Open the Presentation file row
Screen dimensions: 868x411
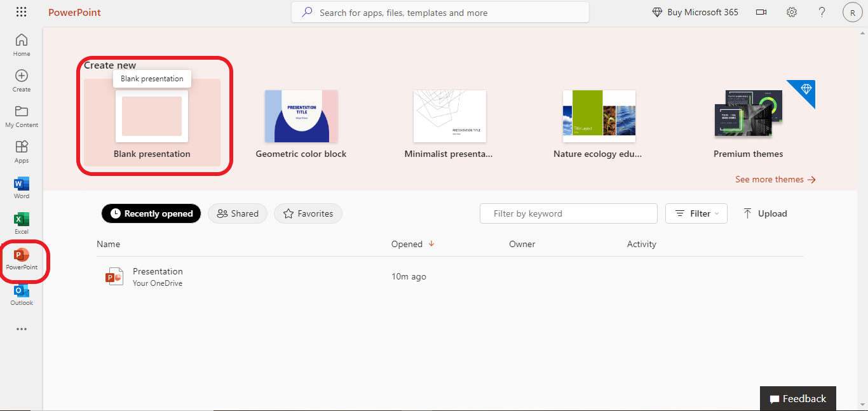coord(450,277)
